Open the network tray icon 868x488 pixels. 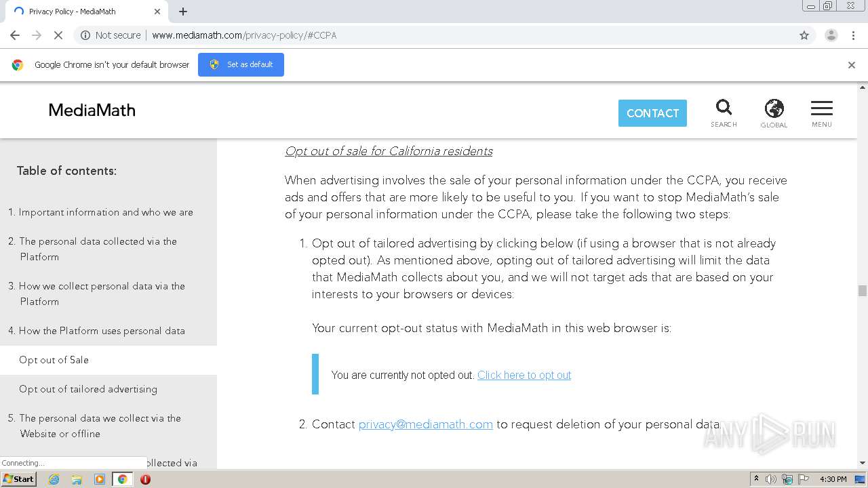(x=787, y=479)
